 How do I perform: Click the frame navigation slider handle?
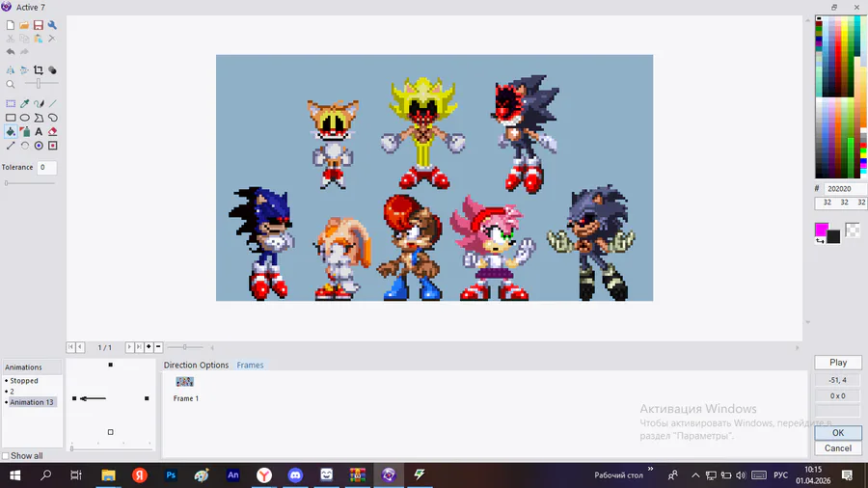(185, 347)
